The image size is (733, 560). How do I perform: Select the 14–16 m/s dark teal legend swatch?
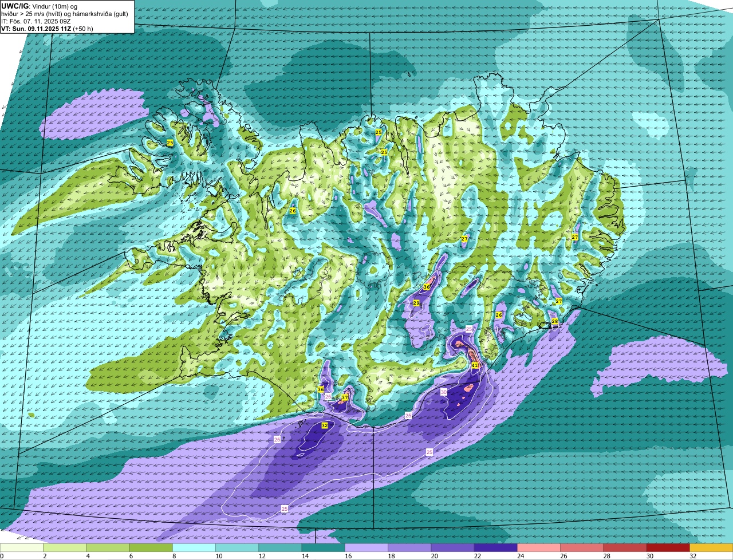[323, 548]
